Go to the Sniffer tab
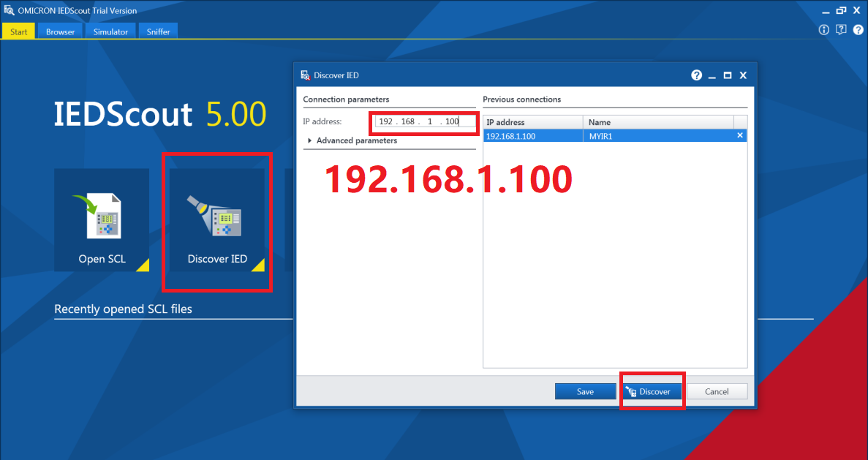 click(158, 31)
